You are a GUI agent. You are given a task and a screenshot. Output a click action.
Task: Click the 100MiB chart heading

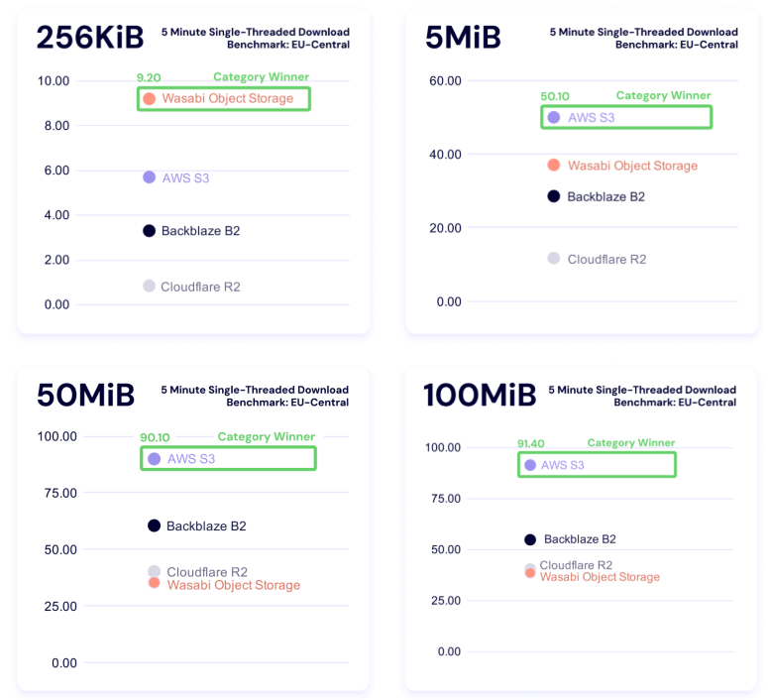point(479,396)
